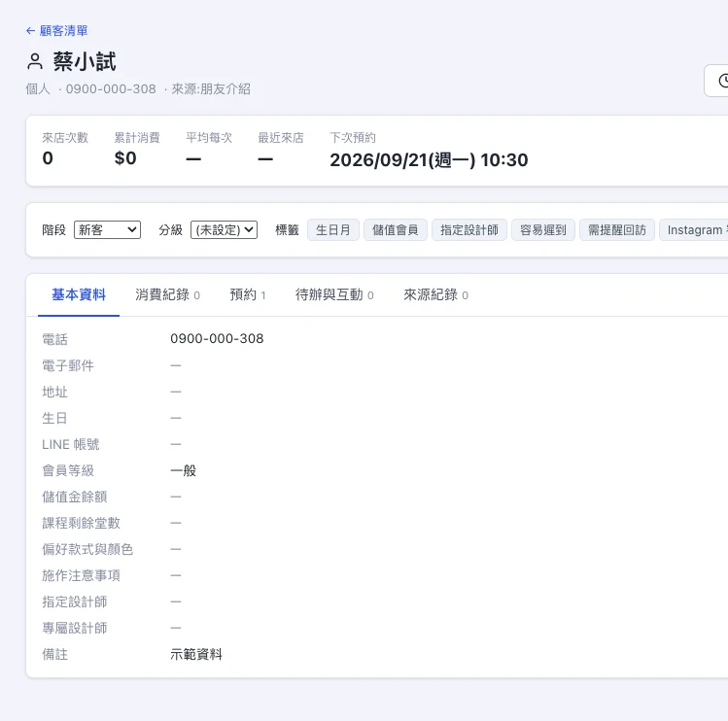Open the 分級 dropdown showing (未設定)
Image resolution: width=728 pixels, height=721 pixels.
click(x=224, y=230)
